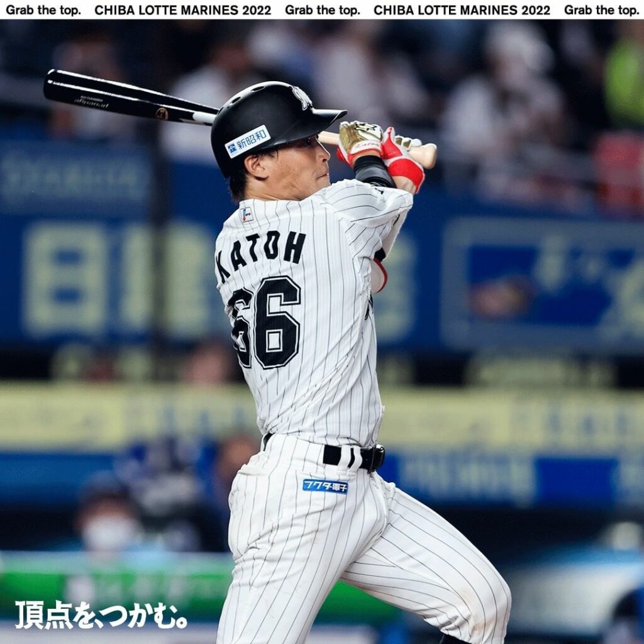Viewport: 644px width, 644px height.
Task: Click the gold and red batting glove
Action: 359,140
